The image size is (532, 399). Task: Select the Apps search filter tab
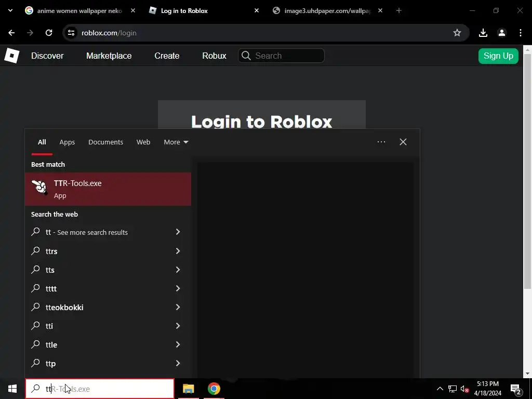[67, 142]
